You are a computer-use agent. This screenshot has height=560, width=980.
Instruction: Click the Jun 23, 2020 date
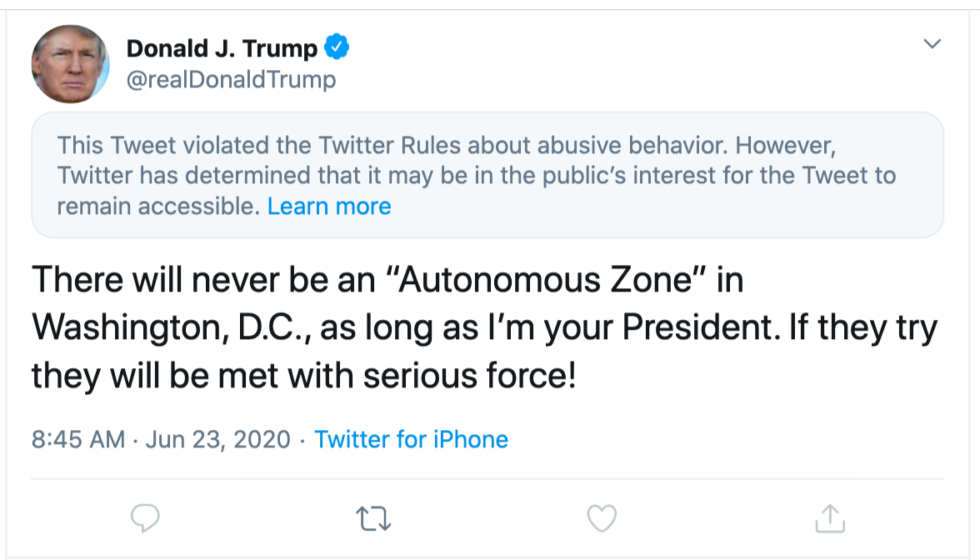tap(217, 439)
